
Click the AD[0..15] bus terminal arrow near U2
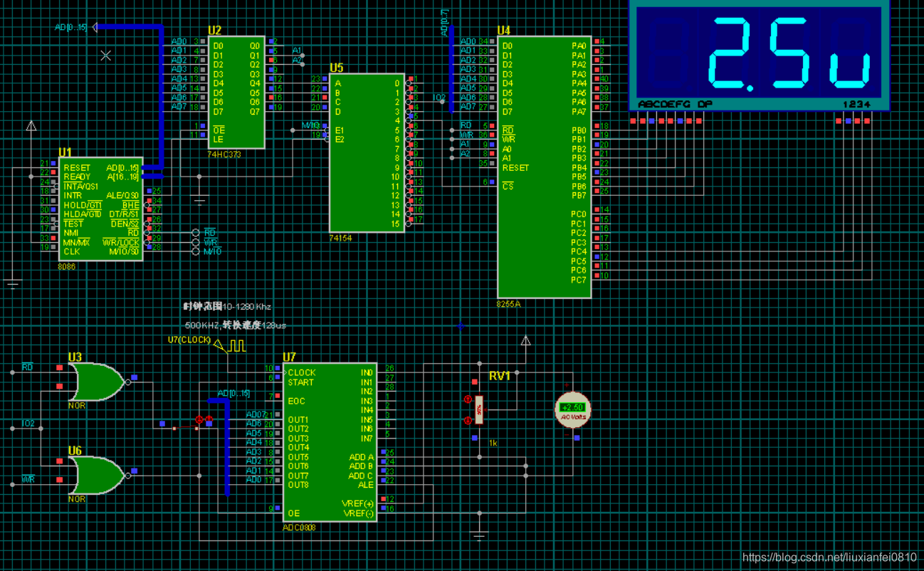click(95, 27)
